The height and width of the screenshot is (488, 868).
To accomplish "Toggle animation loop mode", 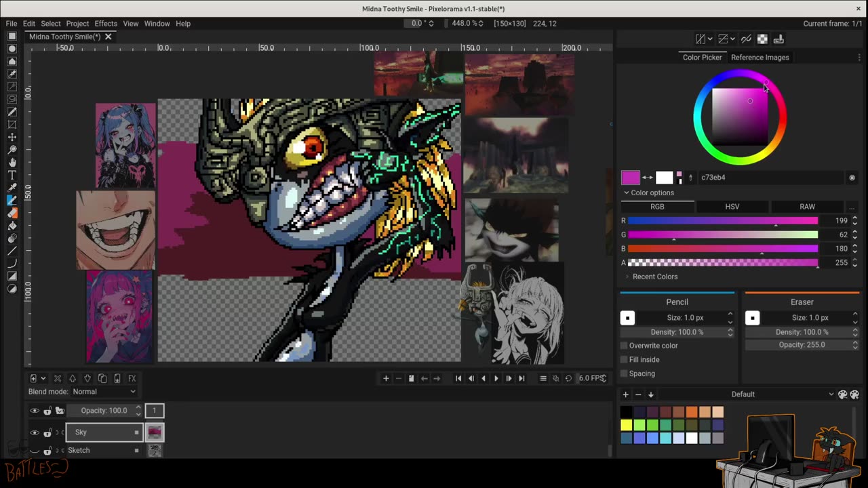I will point(568,378).
